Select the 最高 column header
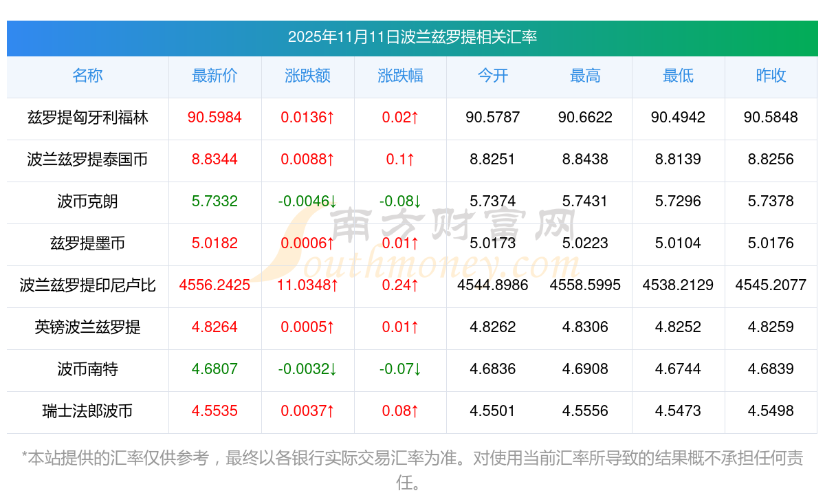 point(585,76)
